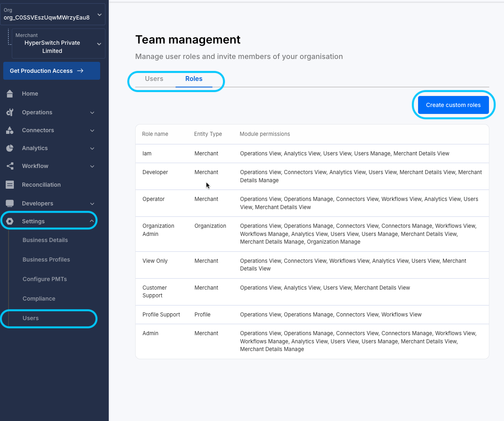Open the Merchant HyperSwitch dropdown

99,44
